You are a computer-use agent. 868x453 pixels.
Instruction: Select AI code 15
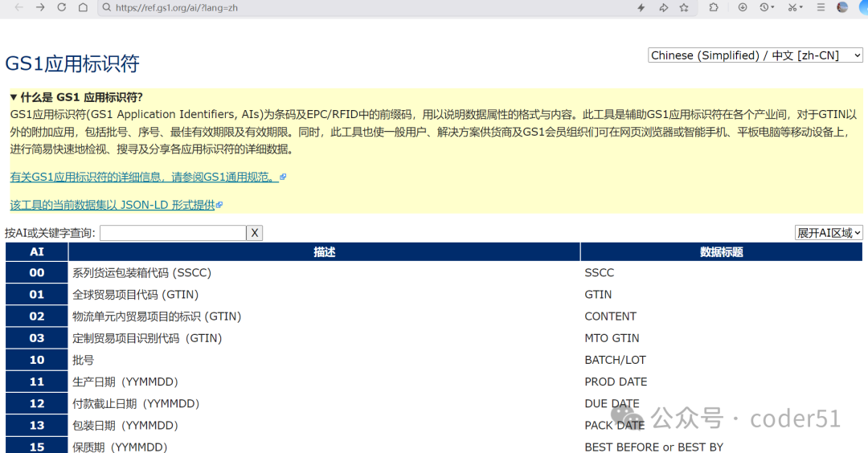(x=36, y=447)
